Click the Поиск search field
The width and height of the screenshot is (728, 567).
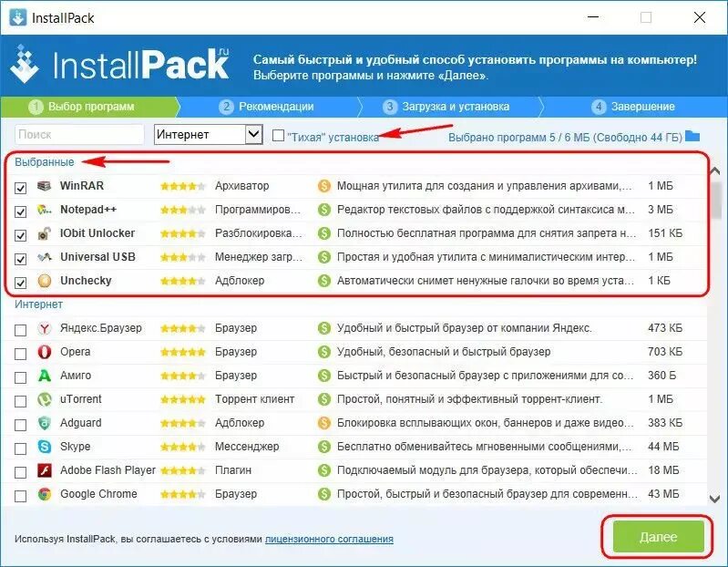tap(79, 135)
